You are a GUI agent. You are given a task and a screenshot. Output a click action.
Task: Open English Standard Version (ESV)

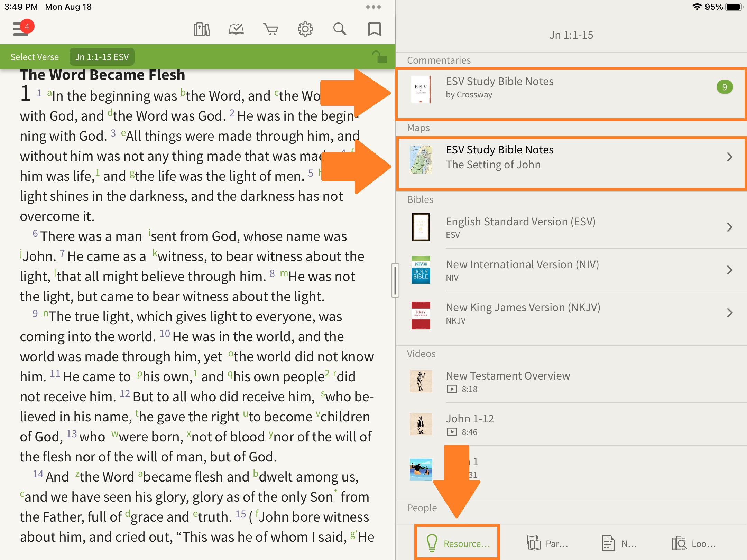click(x=571, y=227)
